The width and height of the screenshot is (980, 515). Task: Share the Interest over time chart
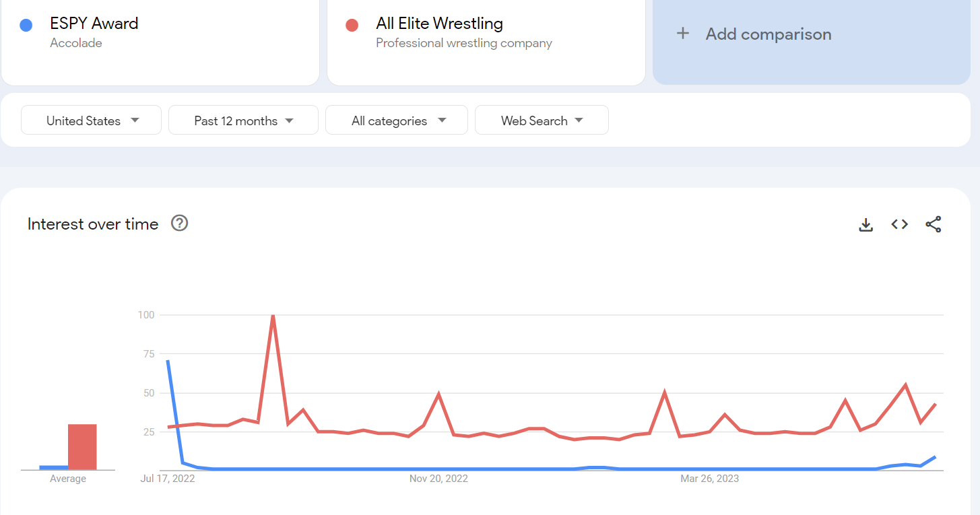[933, 225]
